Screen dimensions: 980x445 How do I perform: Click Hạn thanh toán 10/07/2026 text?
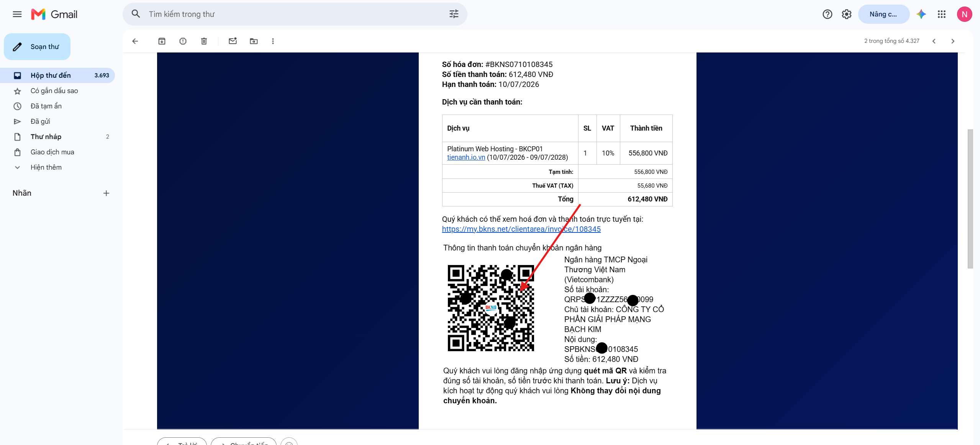490,84
